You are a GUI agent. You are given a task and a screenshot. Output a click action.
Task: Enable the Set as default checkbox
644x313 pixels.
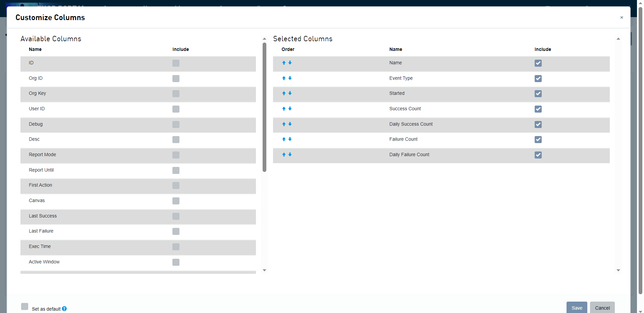(24, 306)
